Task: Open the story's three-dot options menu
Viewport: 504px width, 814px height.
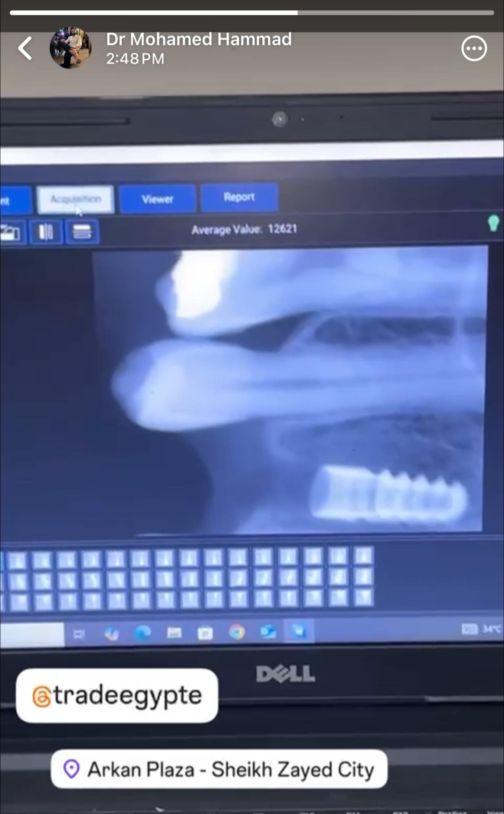Action: (x=474, y=48)
